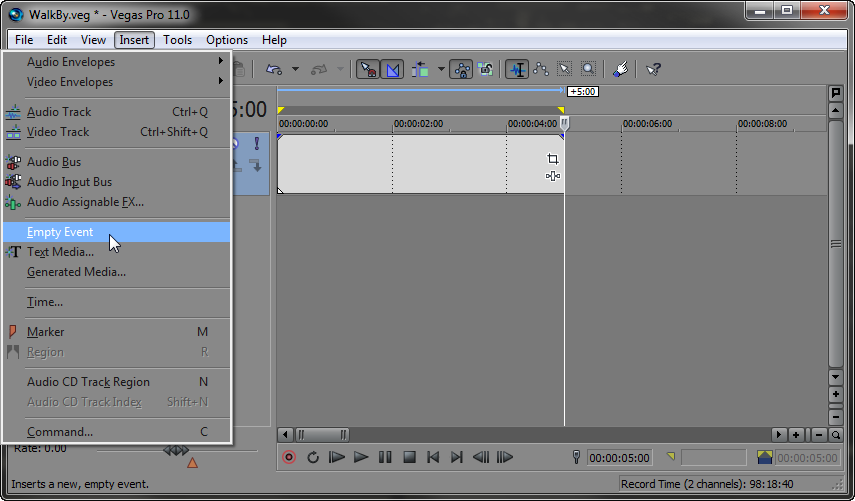Open the Options menu
This screenshot has width=855, height=501.
227,40
